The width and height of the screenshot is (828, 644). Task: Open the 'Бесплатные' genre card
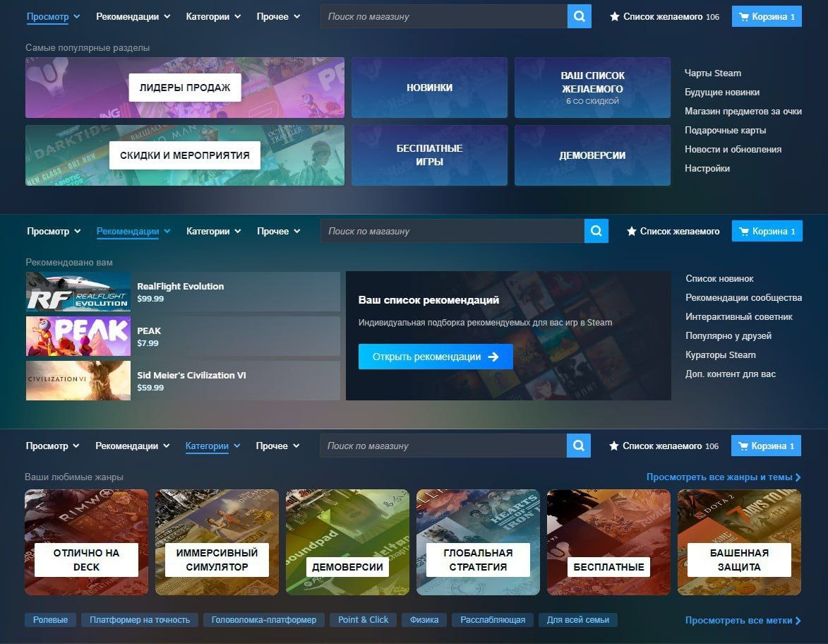609,542
